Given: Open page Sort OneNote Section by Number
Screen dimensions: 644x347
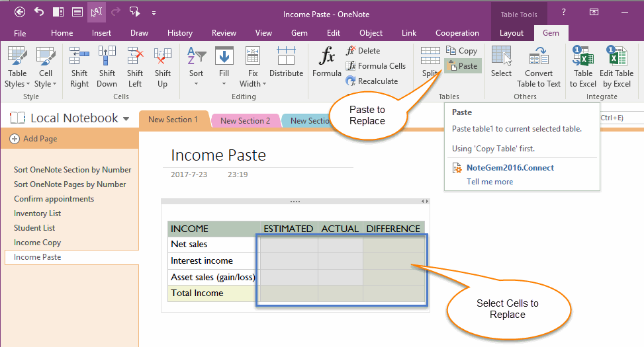Looking at the screenshot, I should coord(72,170).
